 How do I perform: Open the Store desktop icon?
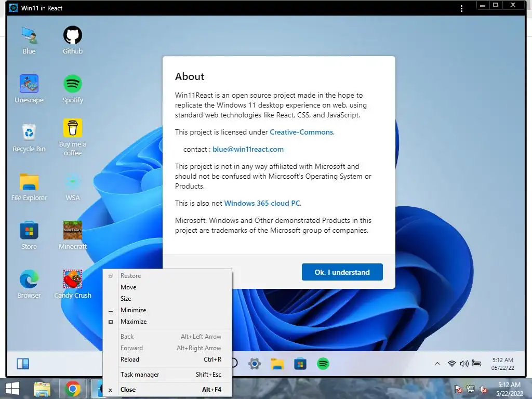29,236
